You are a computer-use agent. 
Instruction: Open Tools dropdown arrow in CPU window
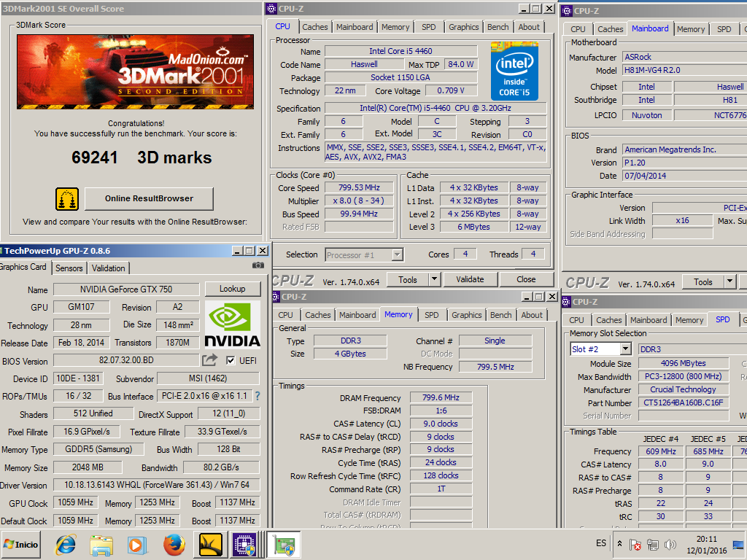435,279
